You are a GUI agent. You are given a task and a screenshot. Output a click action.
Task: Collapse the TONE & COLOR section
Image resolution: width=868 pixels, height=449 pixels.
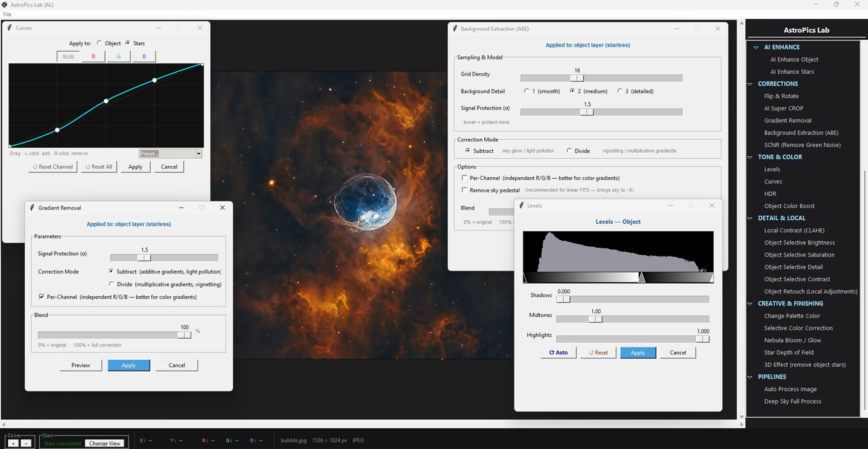click(x=750, y=157)
